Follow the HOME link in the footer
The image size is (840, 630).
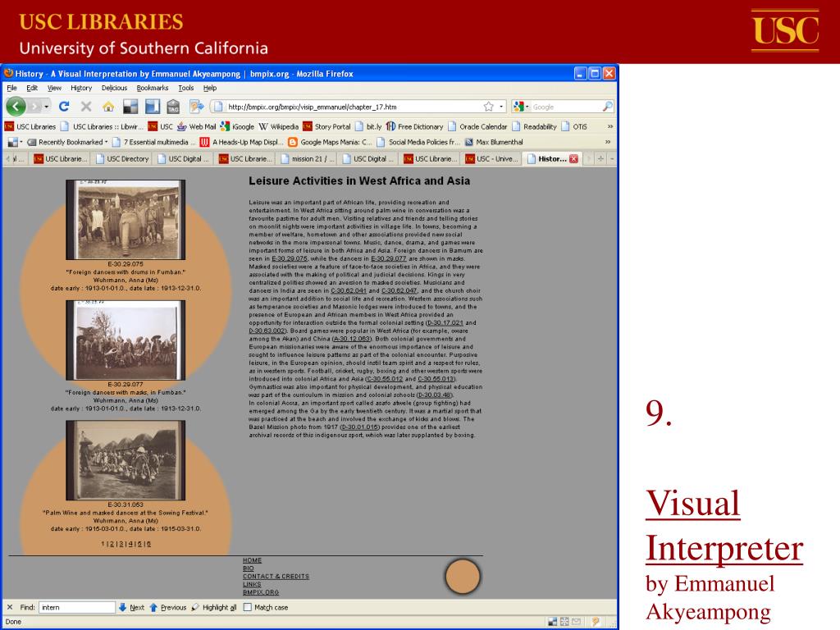click(253, 560)
